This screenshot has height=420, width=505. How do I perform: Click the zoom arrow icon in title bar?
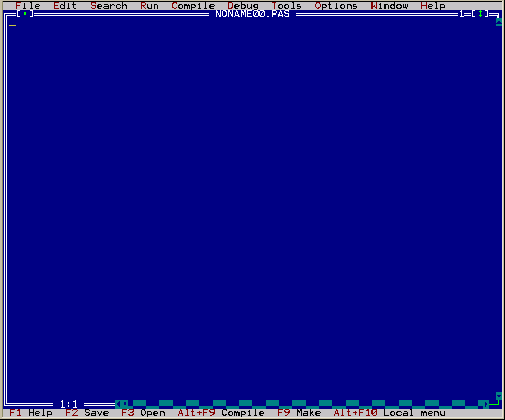[x=480, y=14]
